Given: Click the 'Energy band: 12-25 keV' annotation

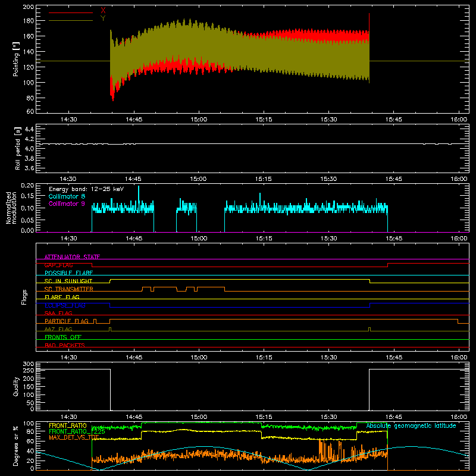Looking at the screenshot, I should pyautogui.click(x=86, y=189).
